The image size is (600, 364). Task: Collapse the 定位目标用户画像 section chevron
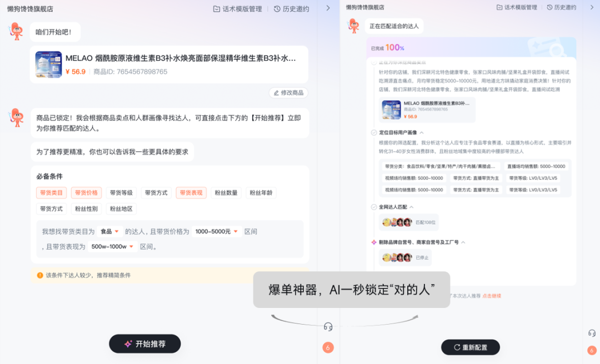point(422,133)
